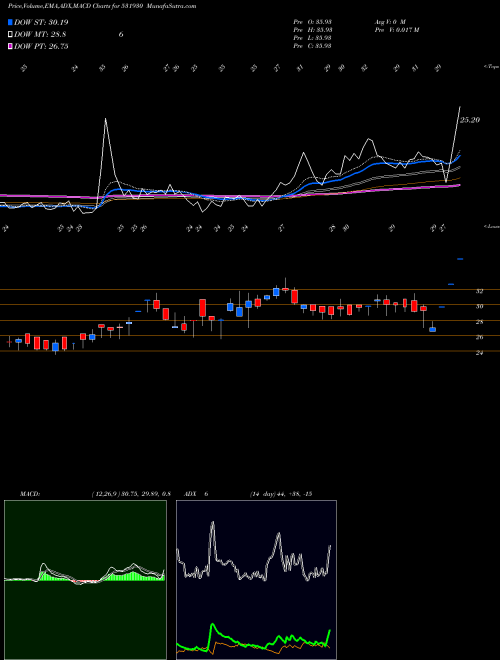Click the 'Avg V: 0 M' volume text
500x660 pixels.
[x=389, y=21]
